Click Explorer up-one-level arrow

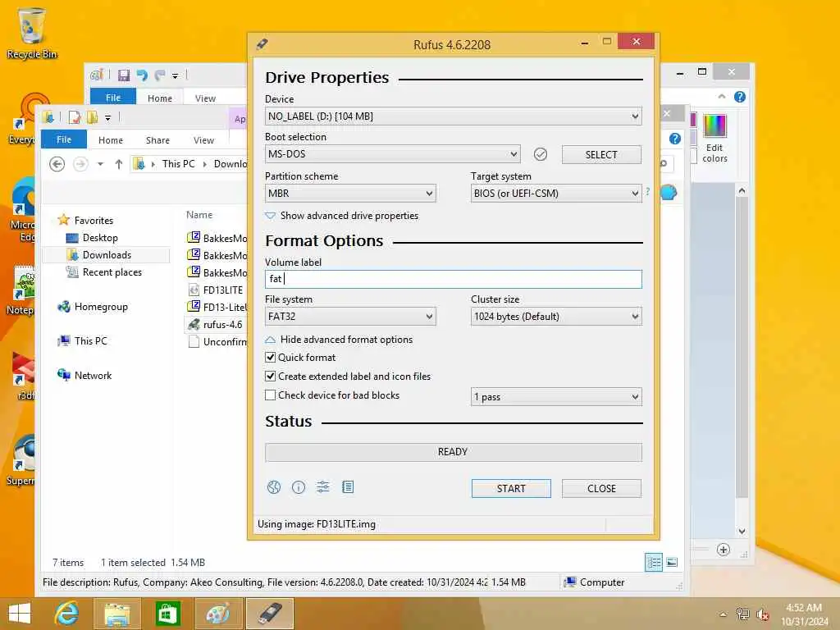[x=118, y=164]
